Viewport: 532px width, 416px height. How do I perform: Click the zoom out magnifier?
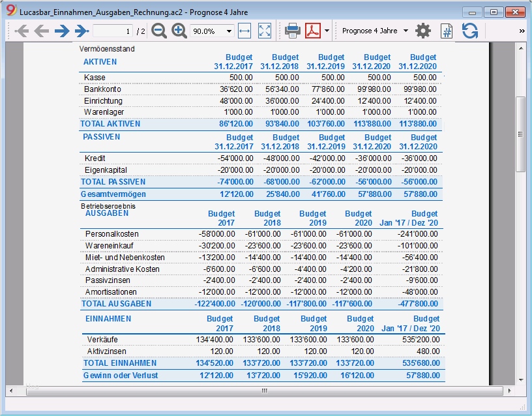click(x=159, y=31)
